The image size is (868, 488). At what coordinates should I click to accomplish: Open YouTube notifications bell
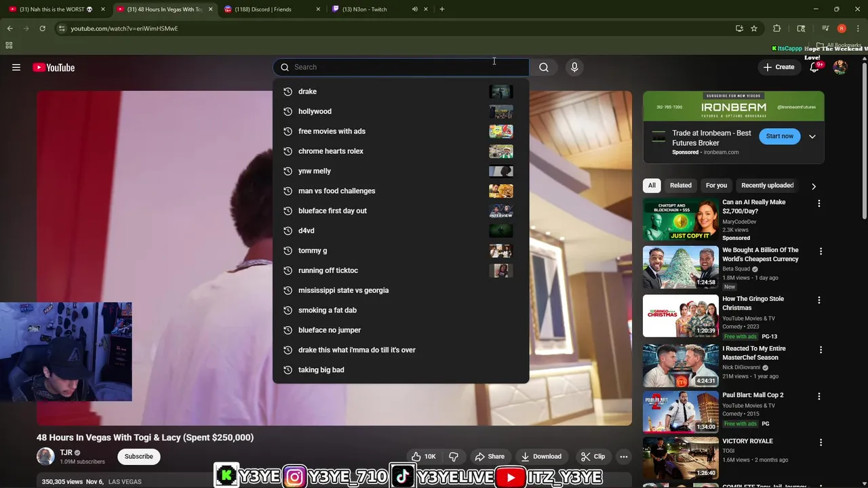(814, 67)
